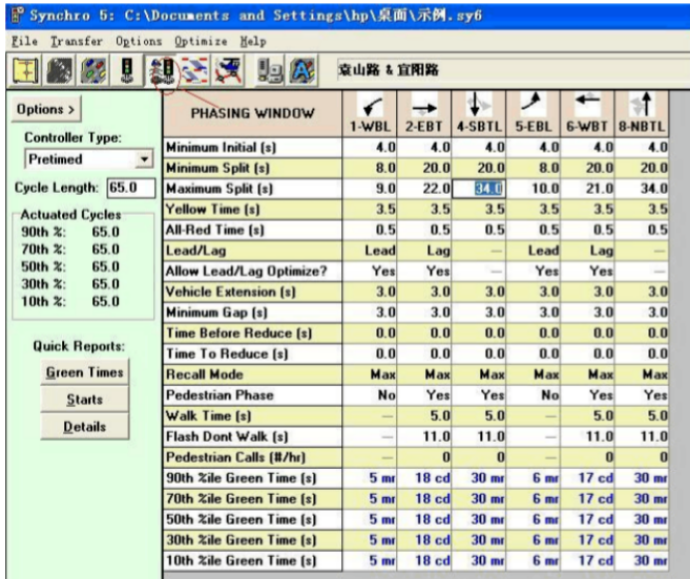Click the Cycle Length input field
The width and height of the screenshot is (694, 583).
[x=131, y=188]
